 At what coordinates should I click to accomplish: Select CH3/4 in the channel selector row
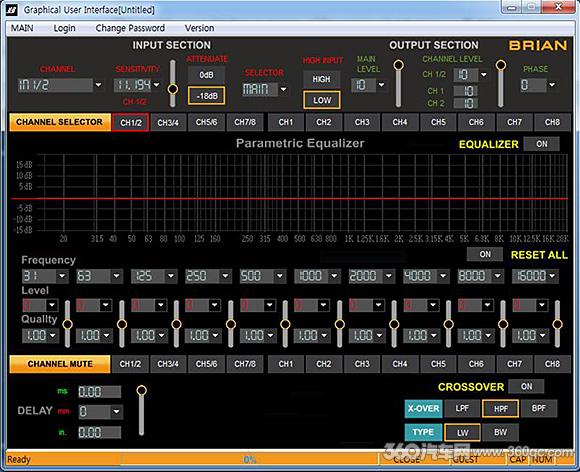coord(168,122)
